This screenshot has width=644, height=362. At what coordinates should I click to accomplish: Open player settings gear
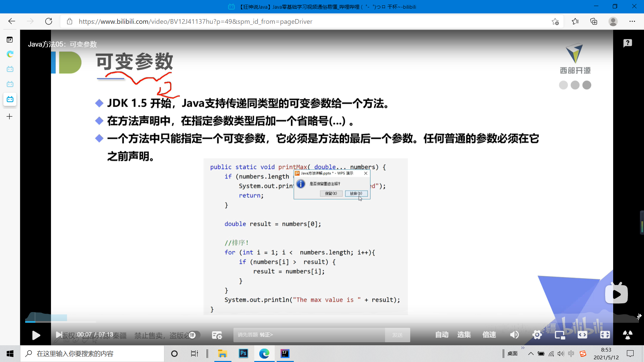point(537,335)
